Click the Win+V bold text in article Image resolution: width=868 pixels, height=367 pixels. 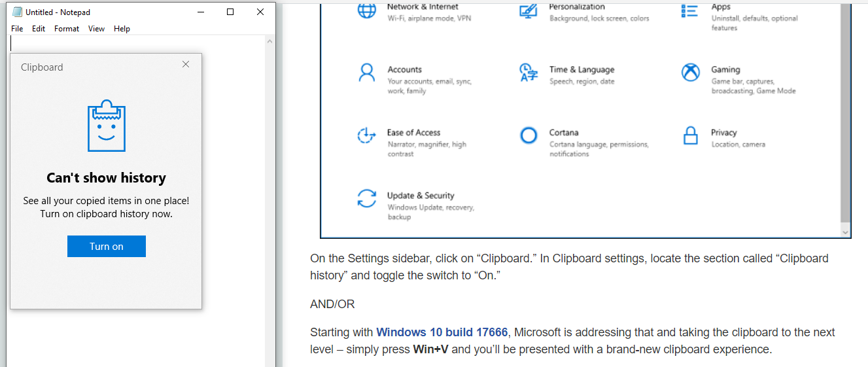(430, 349)
